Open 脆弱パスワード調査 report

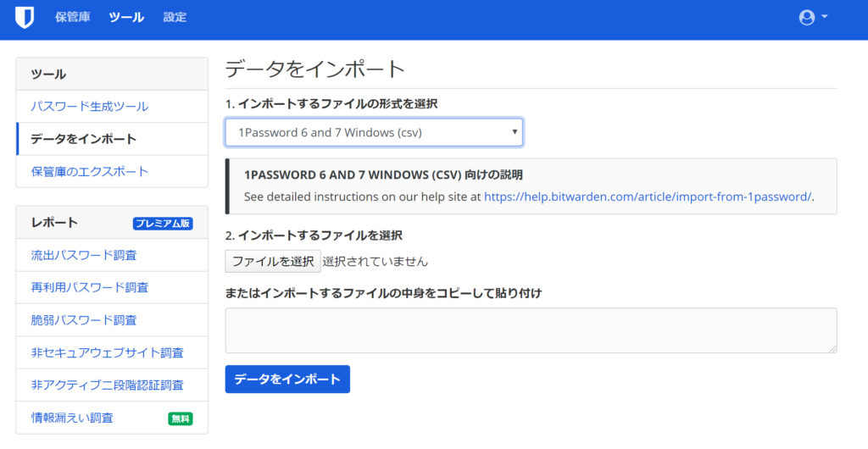pos(112,320)
